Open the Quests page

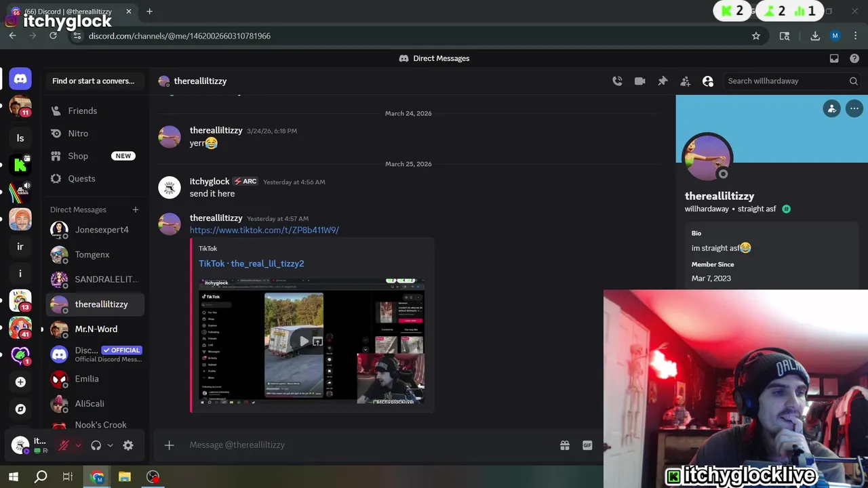[x=95, y=178]
